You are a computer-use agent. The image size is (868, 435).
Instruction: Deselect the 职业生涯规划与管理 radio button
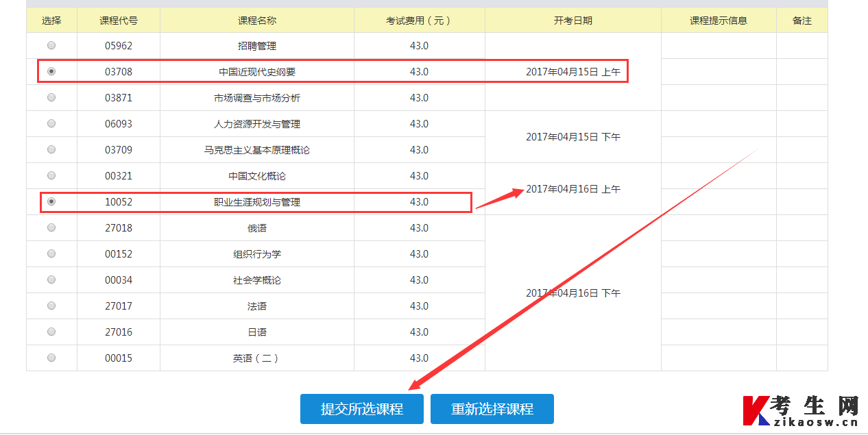[51, 201]
